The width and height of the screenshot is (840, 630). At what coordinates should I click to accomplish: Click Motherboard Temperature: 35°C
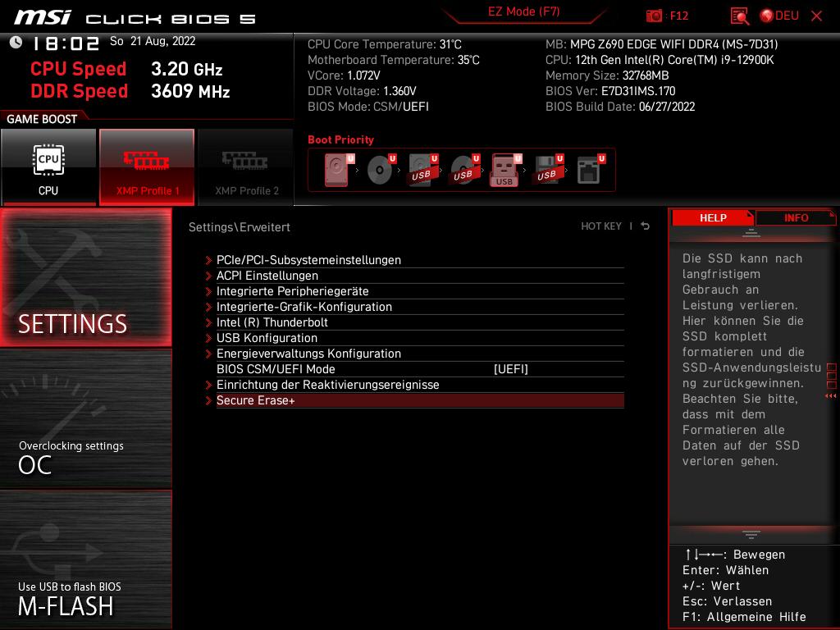point(393,60)
